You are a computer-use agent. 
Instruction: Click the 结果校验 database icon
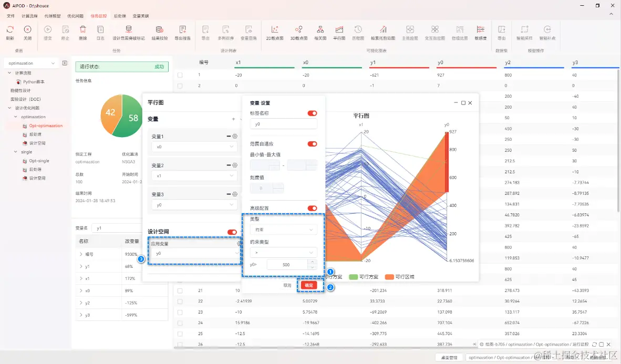(160, 29)
